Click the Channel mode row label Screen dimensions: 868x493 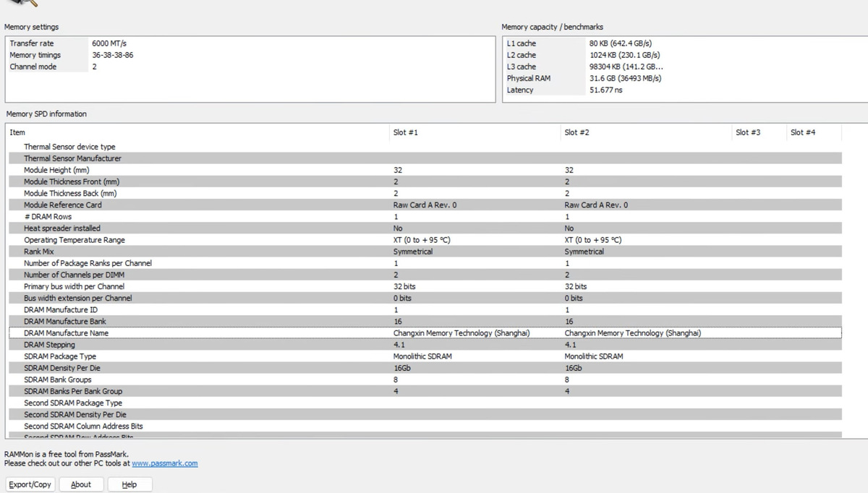tap(33, 67)
